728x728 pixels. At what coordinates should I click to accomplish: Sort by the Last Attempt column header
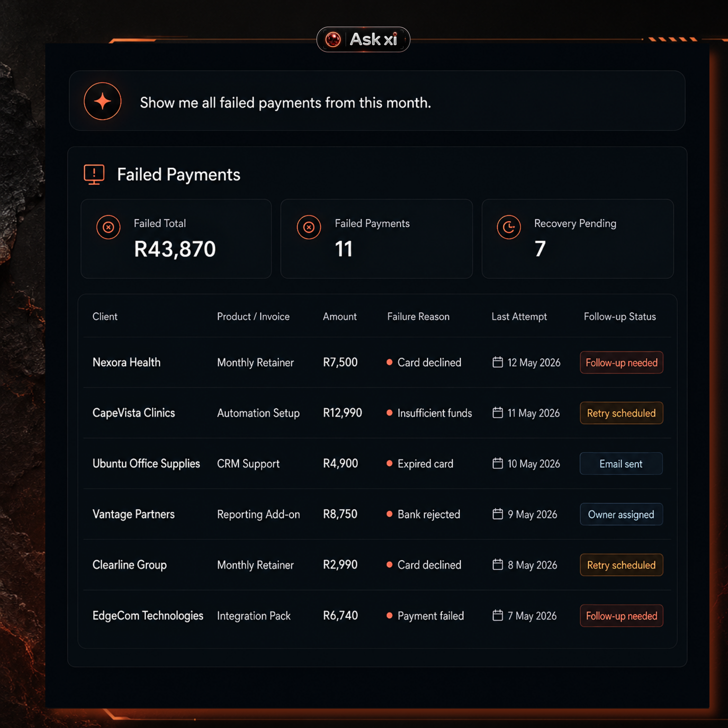519,317
